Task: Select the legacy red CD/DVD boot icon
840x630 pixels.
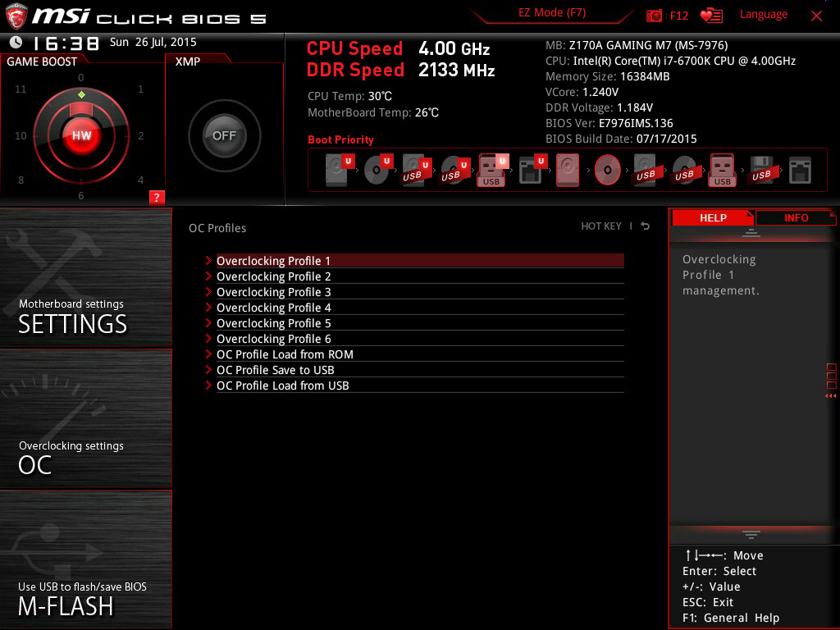Action: [x=608, y=170]
